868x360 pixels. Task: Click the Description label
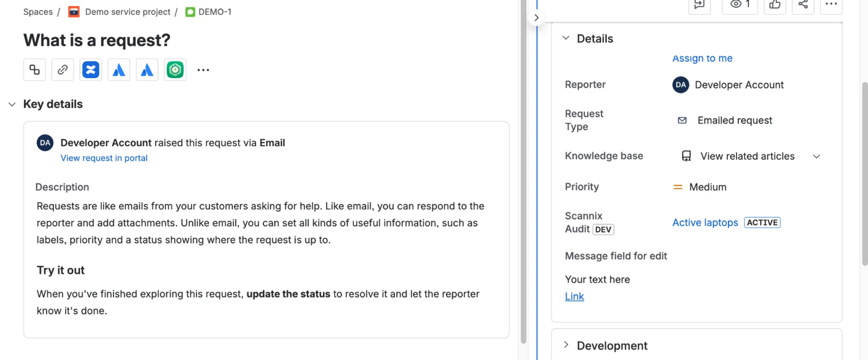[x=62, y=187]
